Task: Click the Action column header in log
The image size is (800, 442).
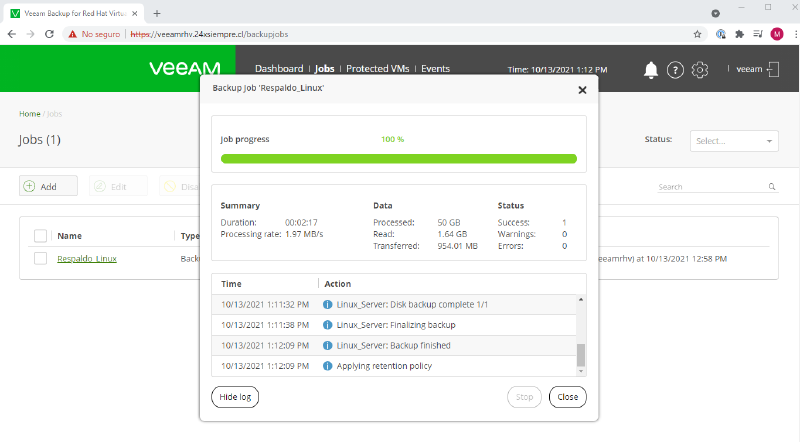Action: pos(338,284)
